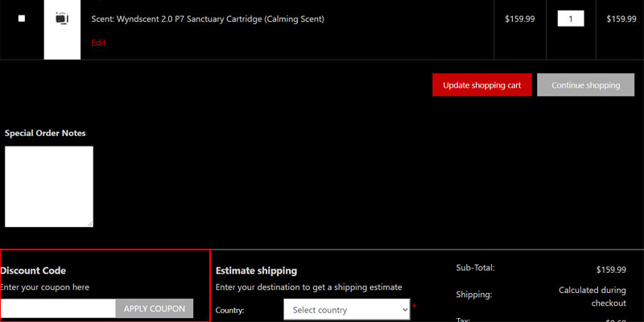
Task: Click the unit price left of the quantity
Action: click(519, 19)
